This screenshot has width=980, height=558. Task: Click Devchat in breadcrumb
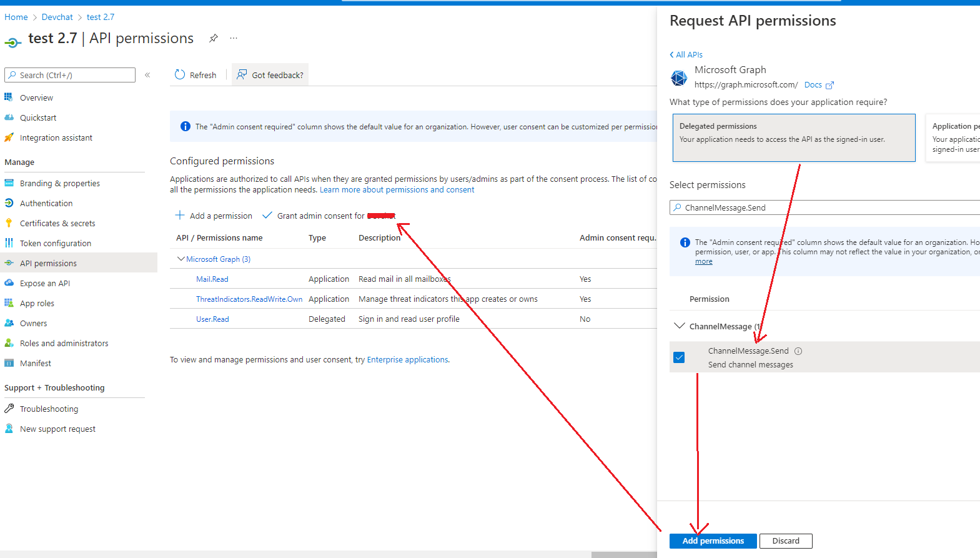coord(57,17)
